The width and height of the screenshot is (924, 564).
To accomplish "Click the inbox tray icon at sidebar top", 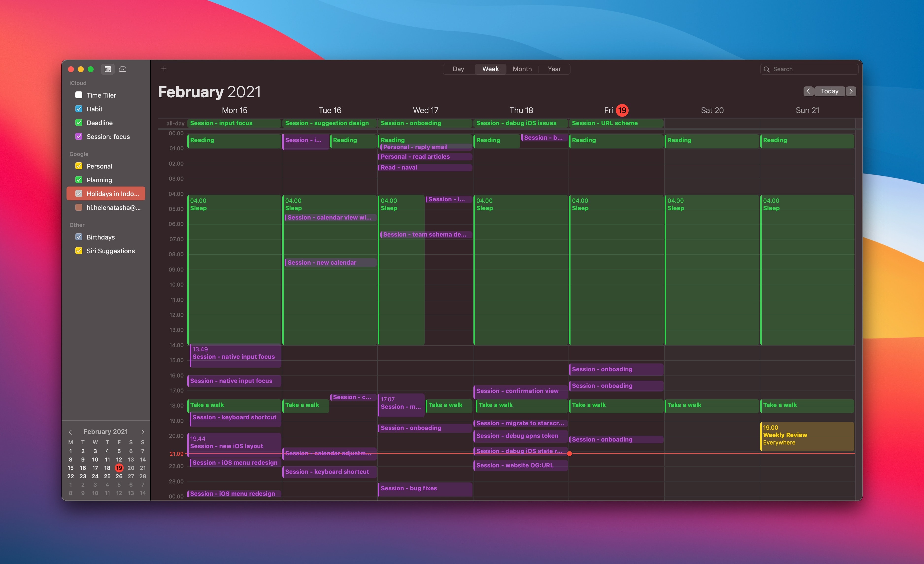I will pyautogui.click(x=123, y=69).
